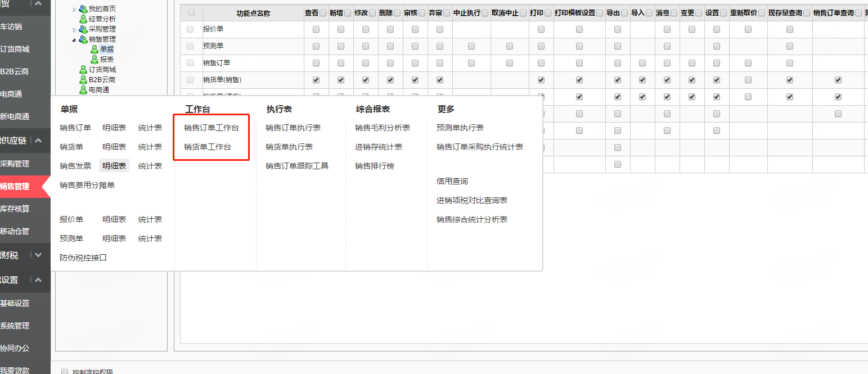This screenshot has height=374, width=868.
Task: Check the 新增 column header checkbox
Action: (348, 13)
